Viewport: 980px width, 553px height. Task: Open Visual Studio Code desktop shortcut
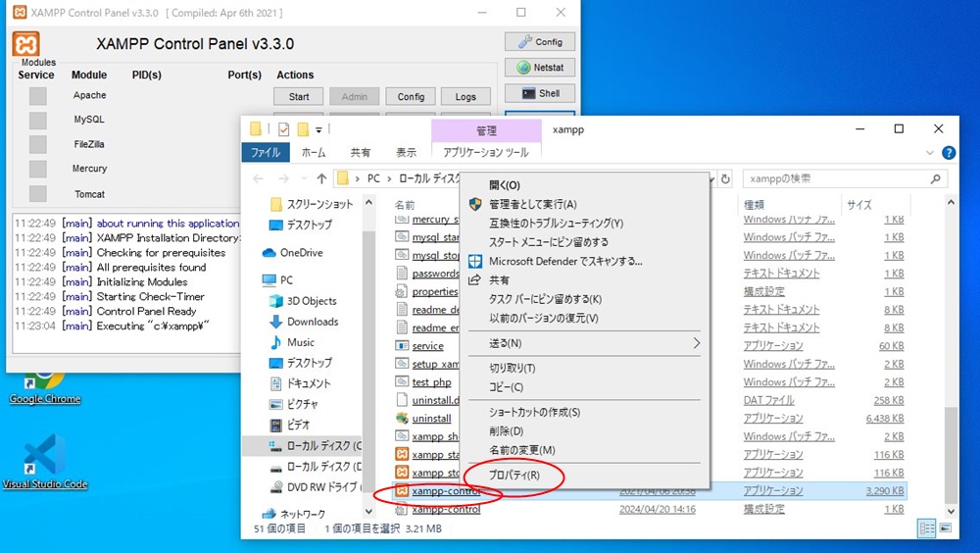click(44, 462)
